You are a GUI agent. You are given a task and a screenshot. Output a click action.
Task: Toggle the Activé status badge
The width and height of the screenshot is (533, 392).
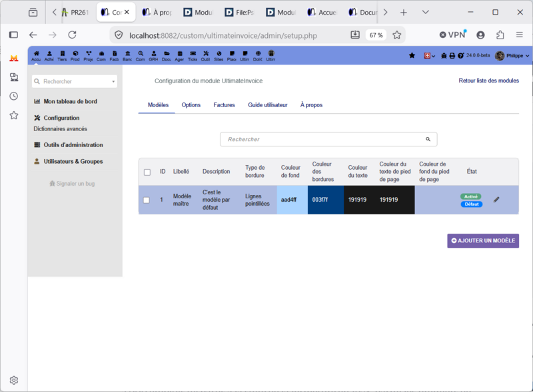(471, 197)
